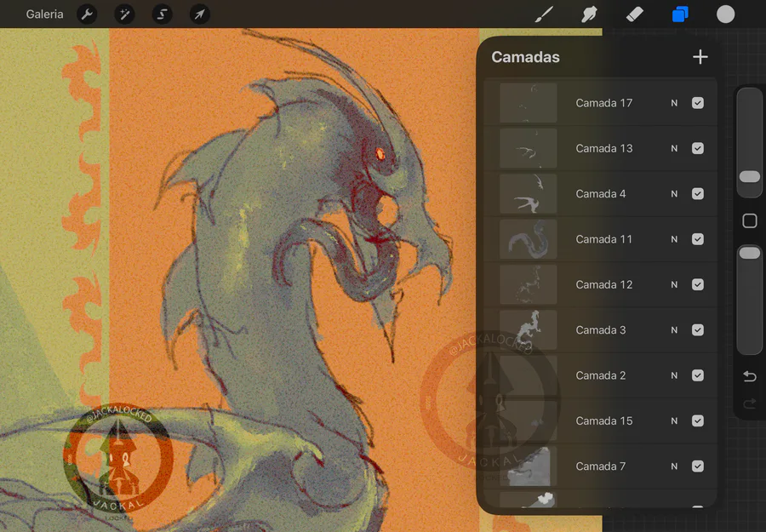
Task: Open blend mode N for Camada 17
Action: point(674,103)
